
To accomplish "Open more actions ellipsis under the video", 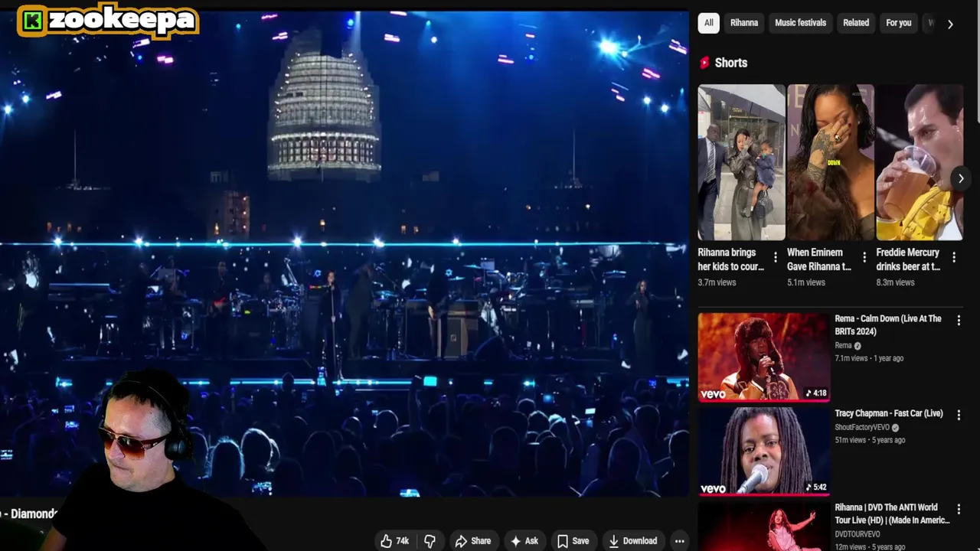I will tap(679, 541).
